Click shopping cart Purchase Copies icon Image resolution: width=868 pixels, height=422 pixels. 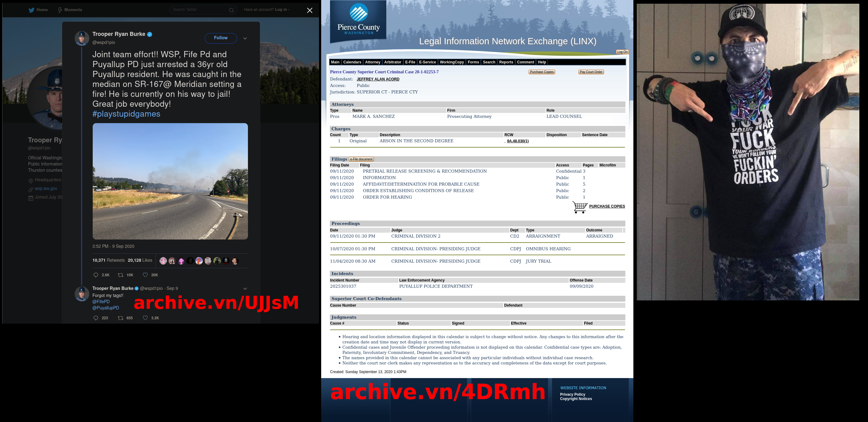580,207
